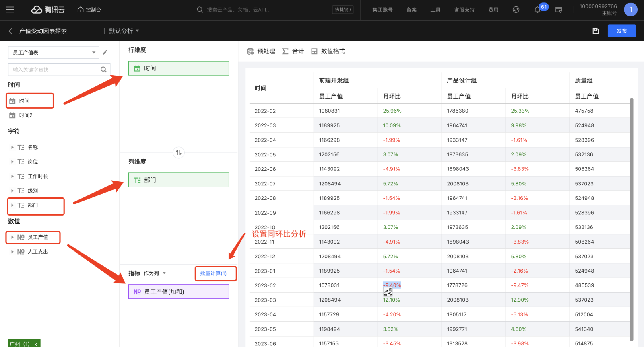Expand the 岗位 field
Image resolution: width=644 pixels, height=347 pixels.
(12, 162)
